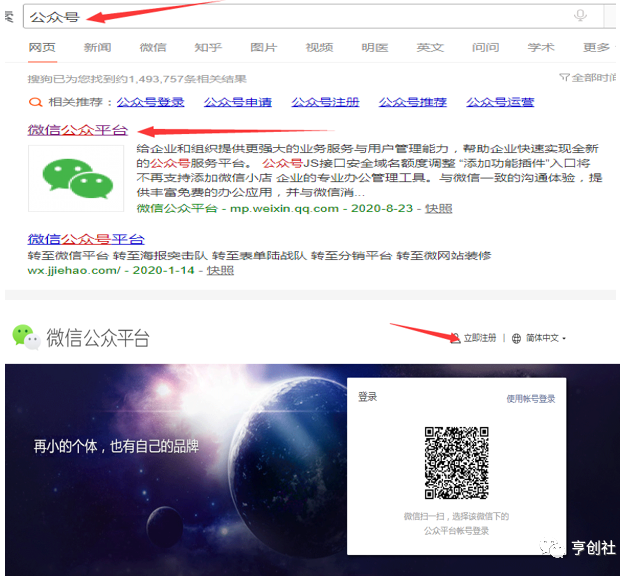The width and height of the screenshot is (637, 577).
Task: Open 快照 for the mp.weixin.qq.com result
Action: click(x=438, y=208)
